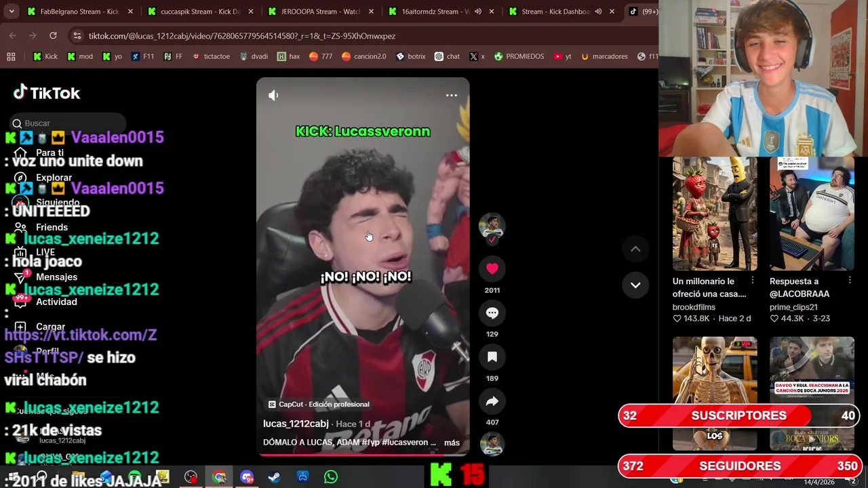The width and height of the screenshot is (868, 488).
Task: Mute audio on Kick Dashboard tab
Action: click(598, 12)
